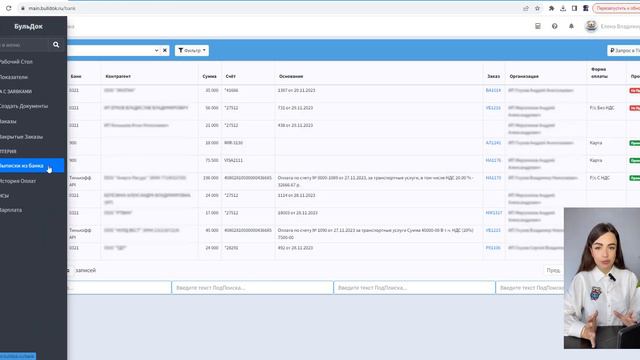
Task: Click the Р/с С НДС payment cell
Action: (600, 178)
